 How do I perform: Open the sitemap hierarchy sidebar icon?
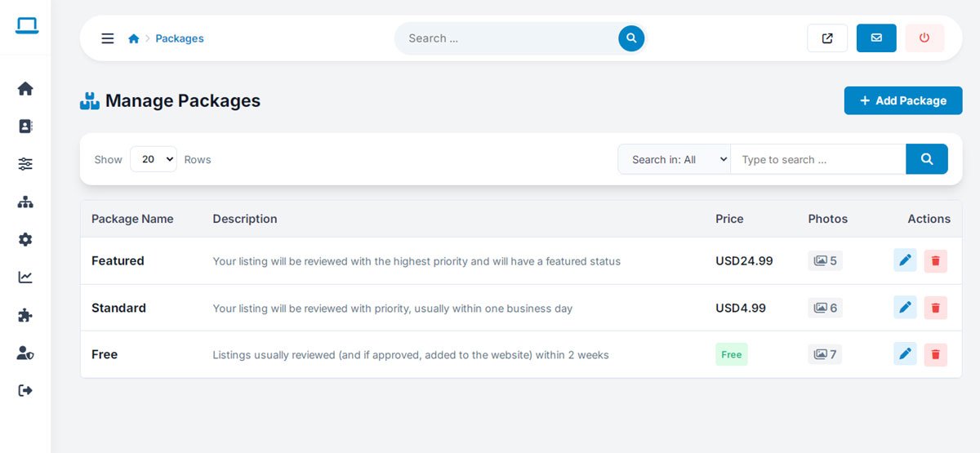pos(25,202)
